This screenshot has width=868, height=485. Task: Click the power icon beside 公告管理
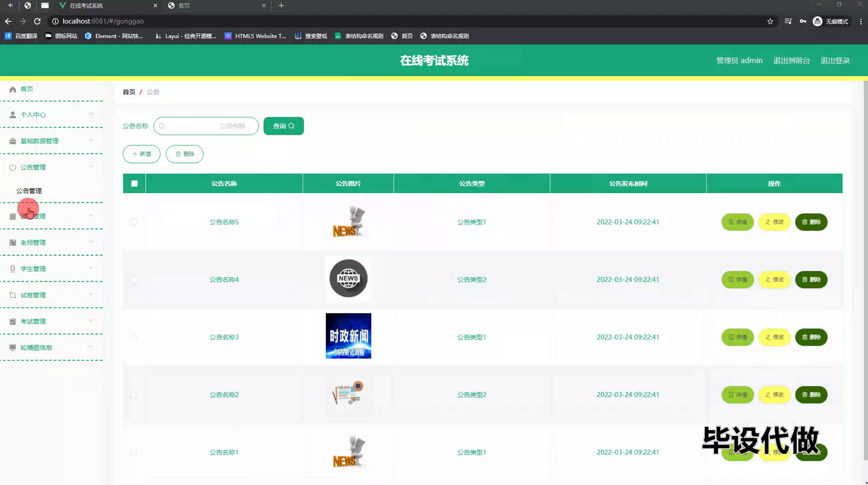point(13,167)
